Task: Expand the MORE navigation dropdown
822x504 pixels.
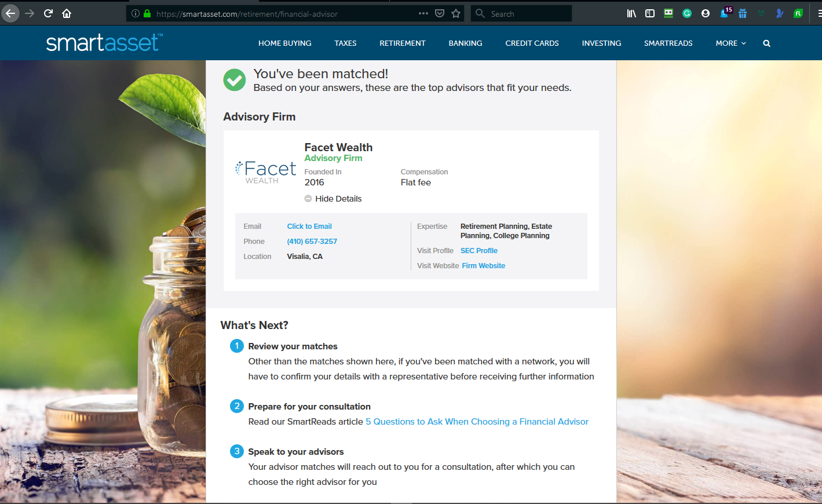Action: tap(730, 43)
